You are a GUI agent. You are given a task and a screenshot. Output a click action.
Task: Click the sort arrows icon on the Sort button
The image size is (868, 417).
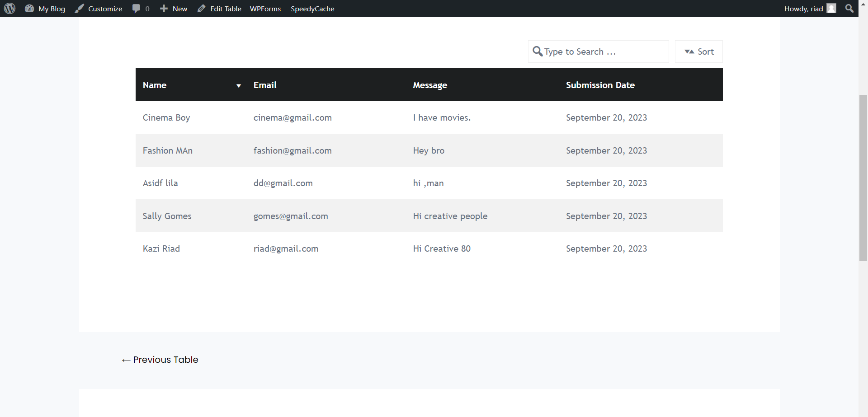coord(689,52)
